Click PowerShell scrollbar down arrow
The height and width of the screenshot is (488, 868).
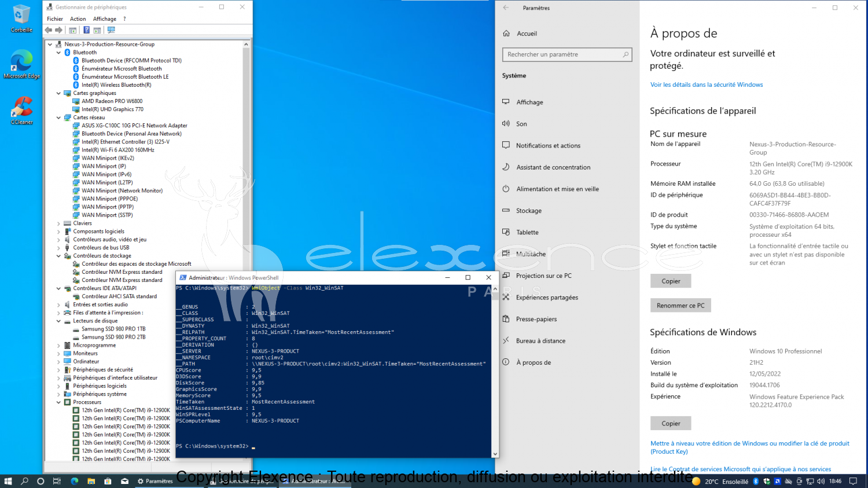pos(495,454)
